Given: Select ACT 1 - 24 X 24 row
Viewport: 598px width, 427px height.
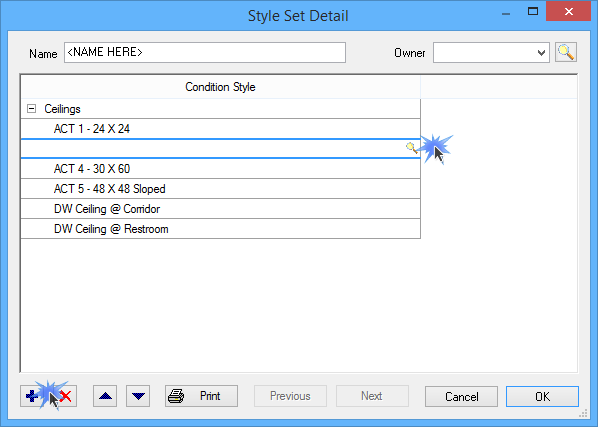Looking at the screenshot, I should [220, 129].
